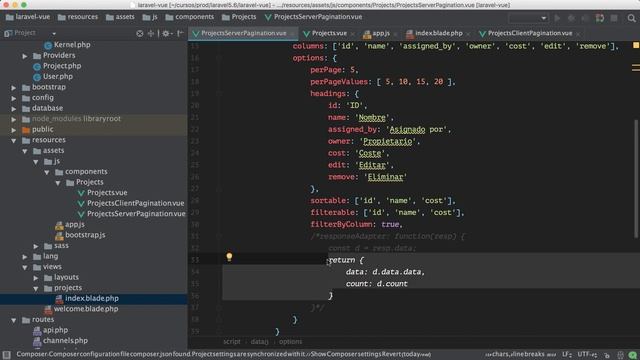Select Kernel.php in project tree
640x360 pixels.
[x=72, y=44]
